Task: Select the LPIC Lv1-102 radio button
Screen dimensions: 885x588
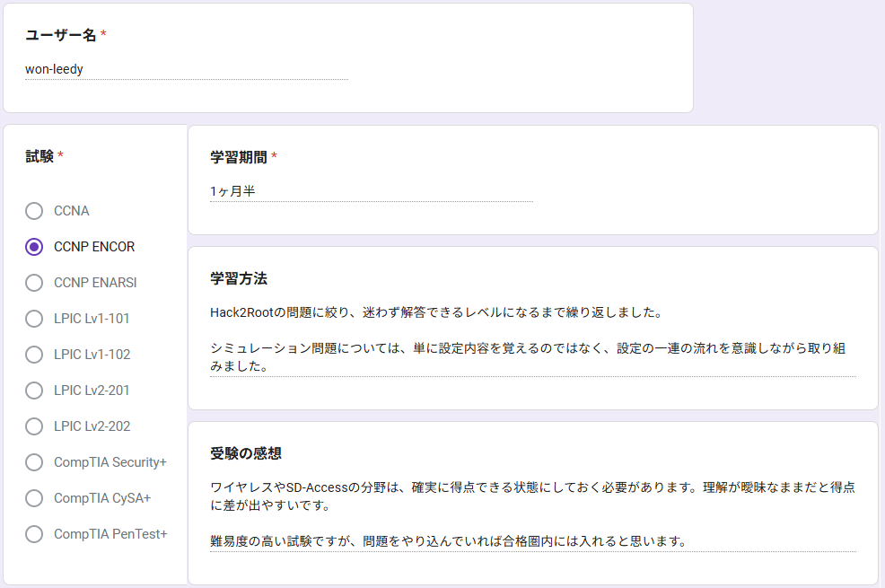Action: tap(34, 355)
